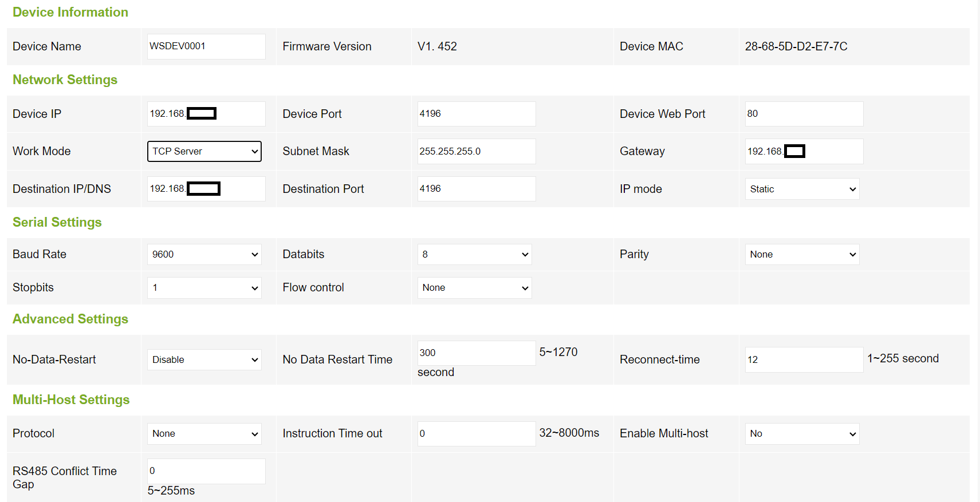Expand the IP mode dropdown
This screenshot has height=502, width=980.
tap(801, 189)
